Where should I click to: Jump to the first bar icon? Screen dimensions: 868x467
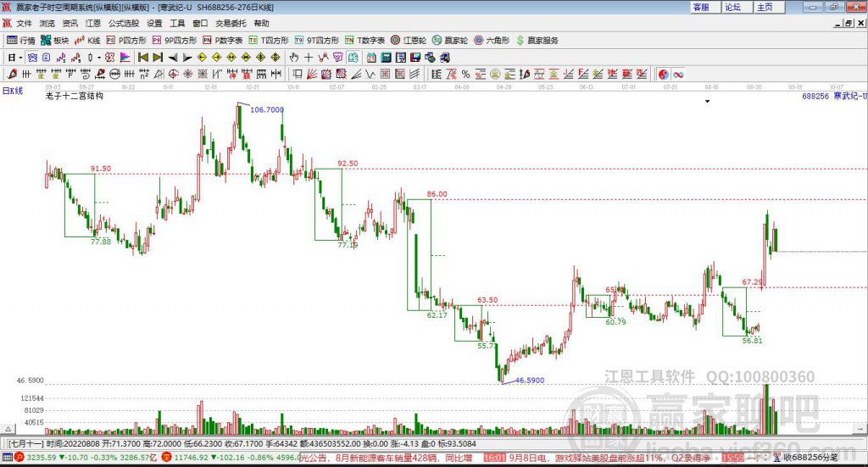click(x=142, y=58)
